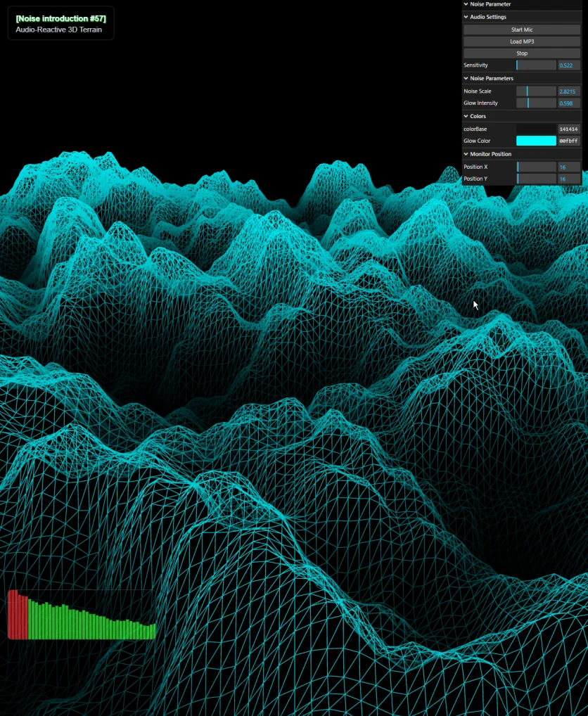Click the Start Mic button
The image size is (588, 716).
coord(521,30)
